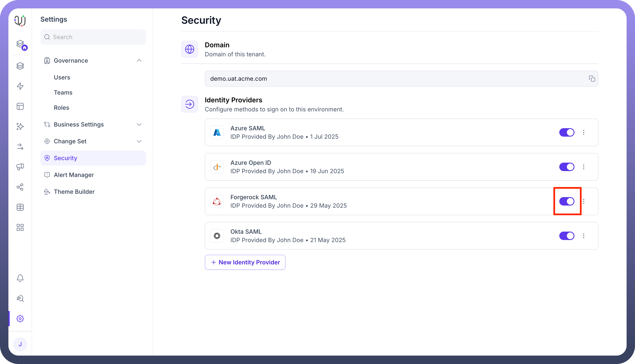Open the lightning bolt sidebar icon
Viewport: 635px width, 364px height.
coord(20,86)
